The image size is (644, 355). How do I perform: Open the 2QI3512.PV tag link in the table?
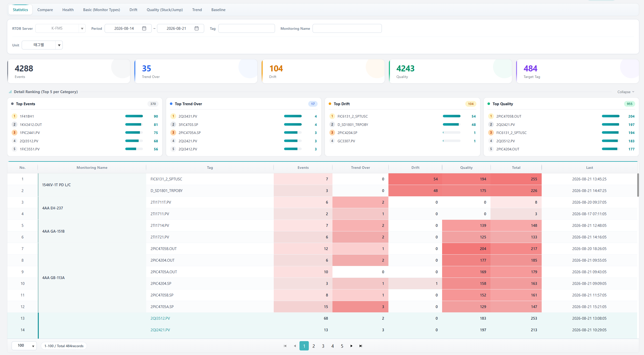tap(160, 318)
